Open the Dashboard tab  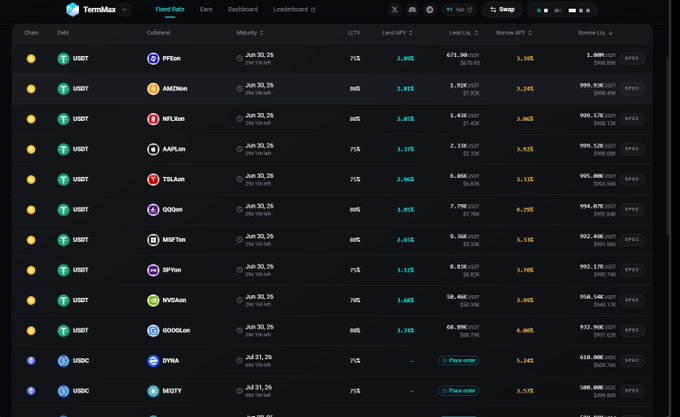pyautogui.click(x=243, y=10)
